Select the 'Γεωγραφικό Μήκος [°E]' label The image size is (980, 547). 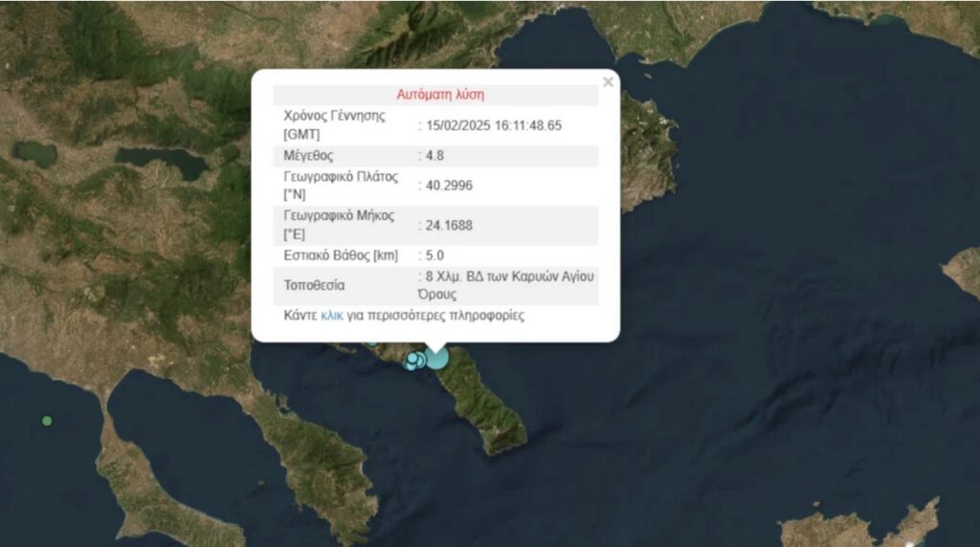click(x=339, y=225)
